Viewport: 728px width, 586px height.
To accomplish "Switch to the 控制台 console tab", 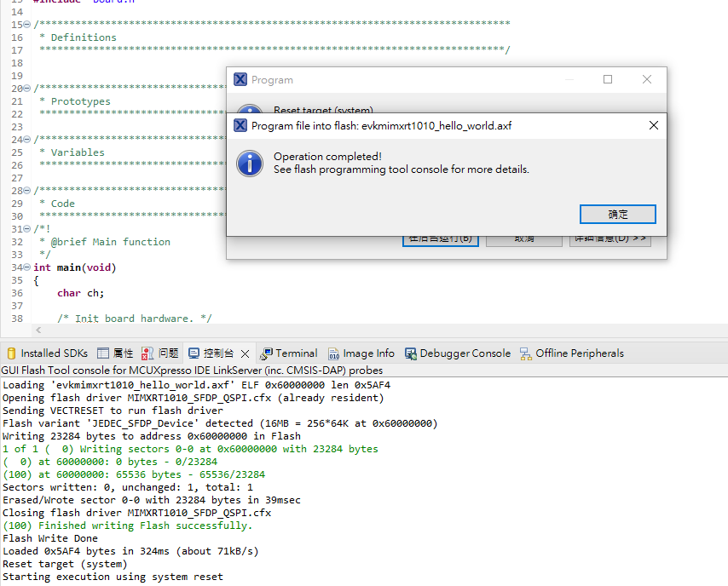I will coord(215,353).
